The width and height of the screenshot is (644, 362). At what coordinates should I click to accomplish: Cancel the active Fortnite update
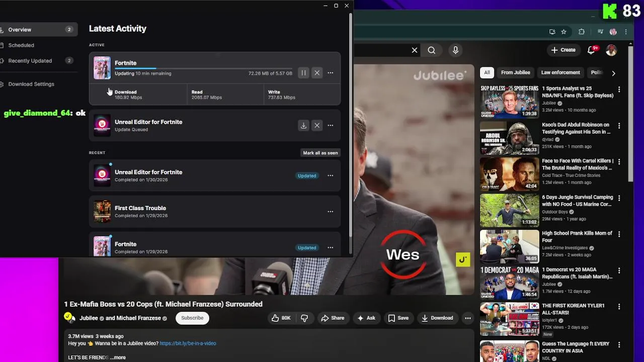click(x=317, y=73)
